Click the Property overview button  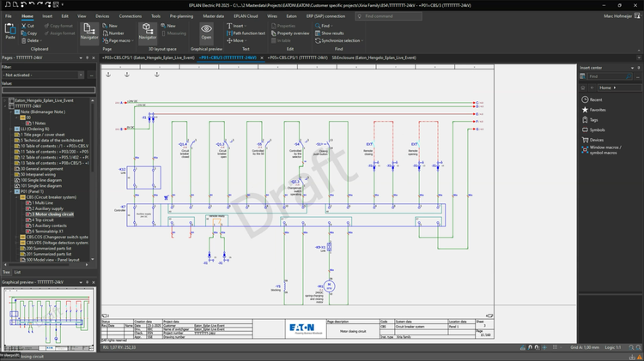coord(290,33)
